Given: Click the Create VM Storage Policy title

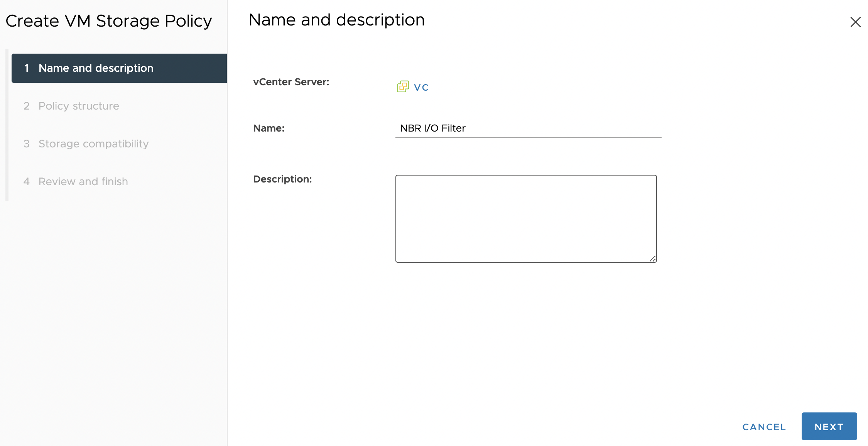Looking at the screenshot, I should [x=109, y=21].
